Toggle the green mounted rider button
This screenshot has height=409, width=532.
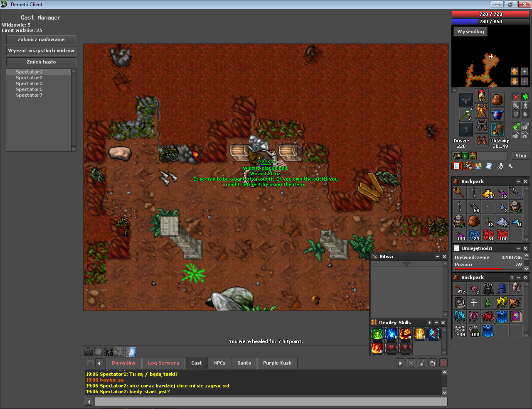pos(525,97)
